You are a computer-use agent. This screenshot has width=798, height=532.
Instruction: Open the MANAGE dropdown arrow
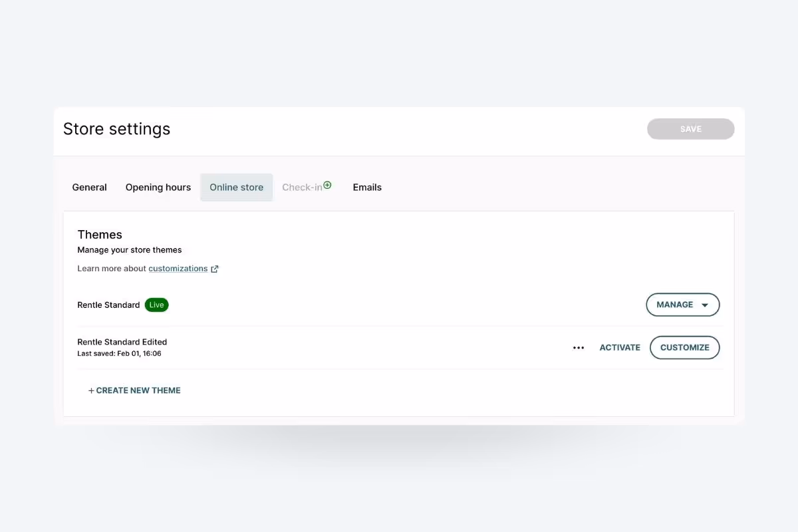coord(704,305)
